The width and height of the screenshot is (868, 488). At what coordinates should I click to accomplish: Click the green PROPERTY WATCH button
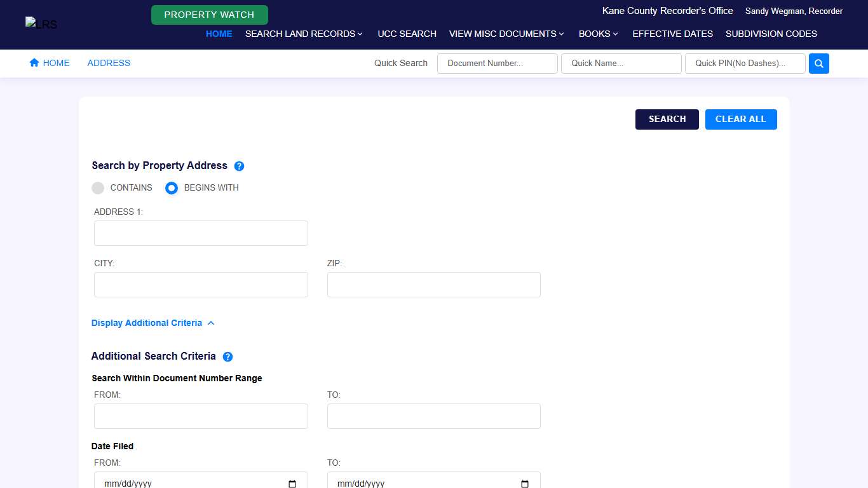[209, 15]
